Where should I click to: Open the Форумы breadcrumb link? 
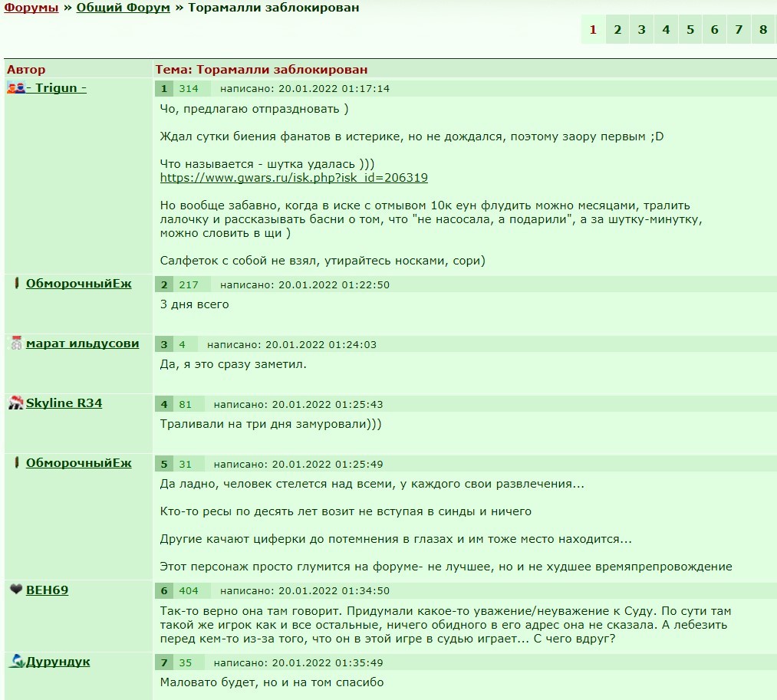point(31,8)
